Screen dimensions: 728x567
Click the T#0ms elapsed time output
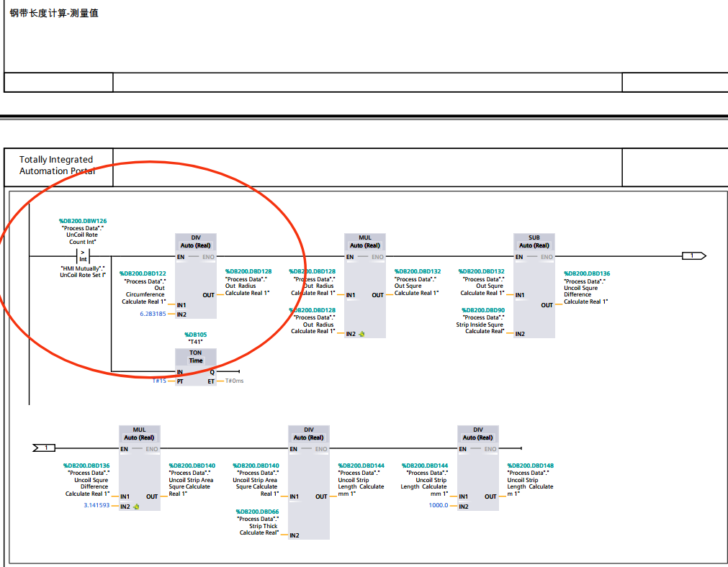(235, 381)
